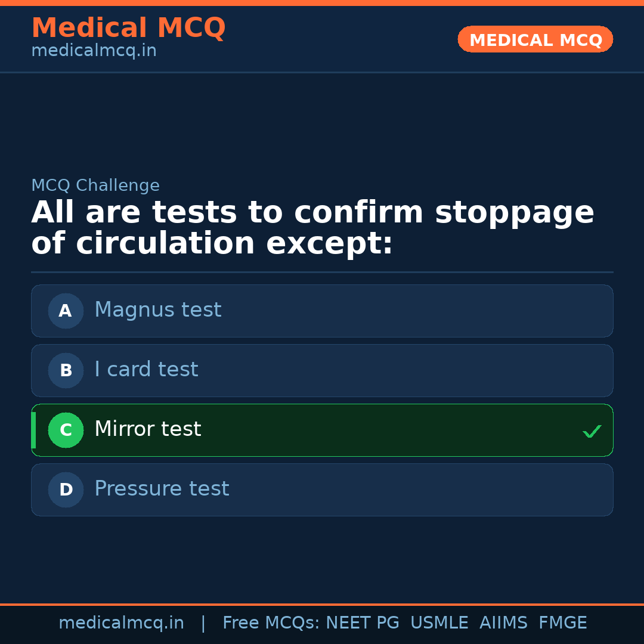644x644 pixels.
Task: Click the NEET PG footer item
Action: point(362,623)
